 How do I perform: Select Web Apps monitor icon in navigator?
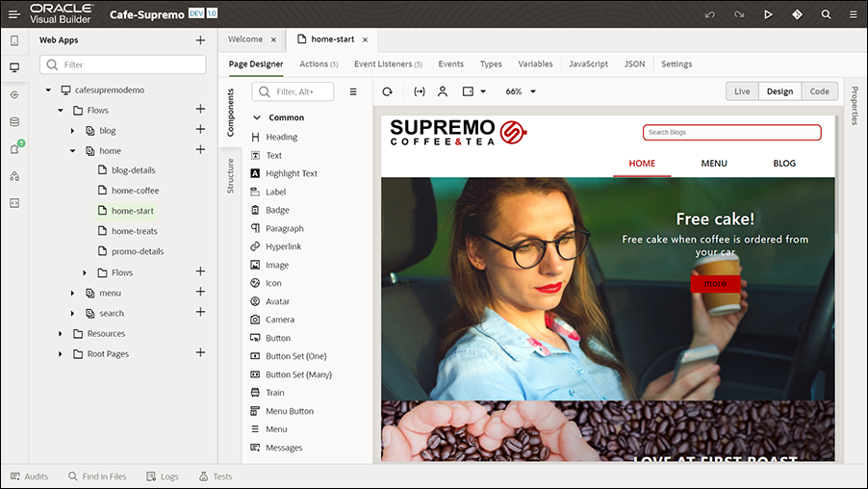click(14, 67)
